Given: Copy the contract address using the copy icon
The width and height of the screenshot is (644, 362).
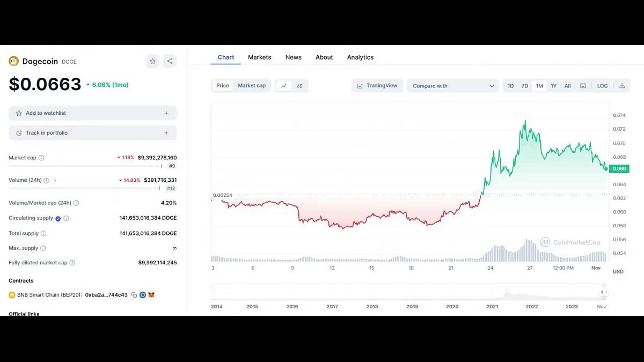Looking at the screenshot, I should pos(134,294).
